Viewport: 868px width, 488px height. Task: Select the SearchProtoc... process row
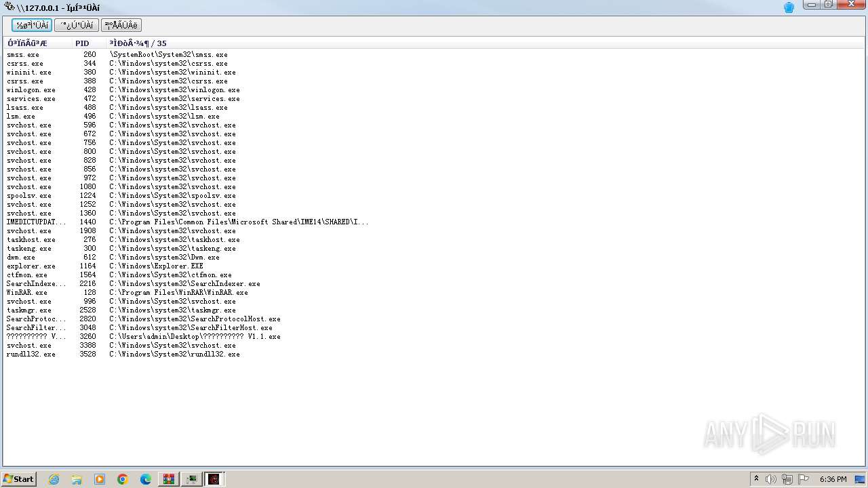coord(434,319)
